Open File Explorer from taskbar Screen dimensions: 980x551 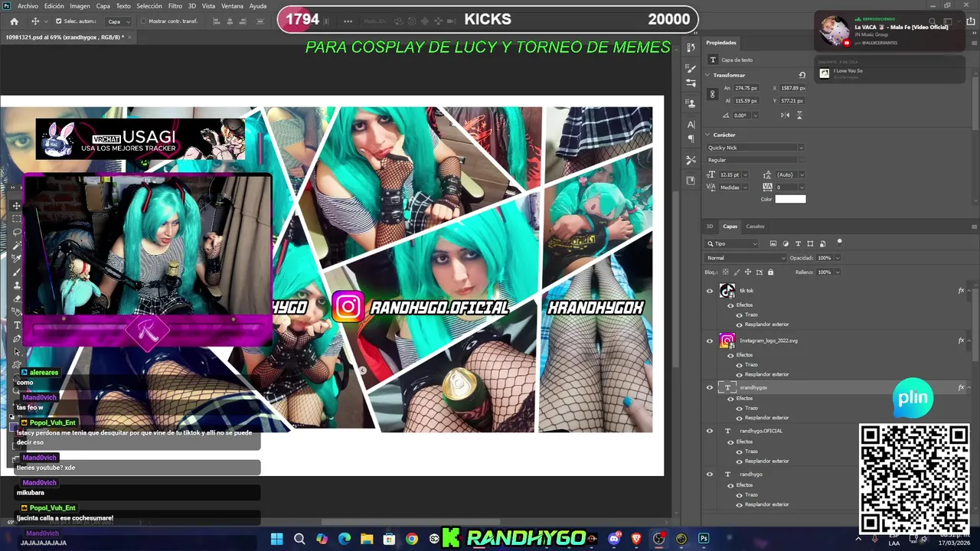point(367,539)
